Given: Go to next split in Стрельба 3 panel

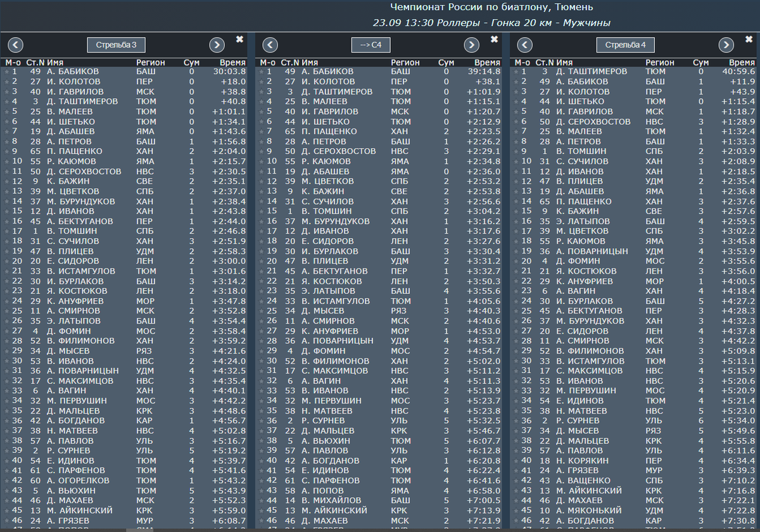Looking at the screenshot, I should (x=217, y=45).
